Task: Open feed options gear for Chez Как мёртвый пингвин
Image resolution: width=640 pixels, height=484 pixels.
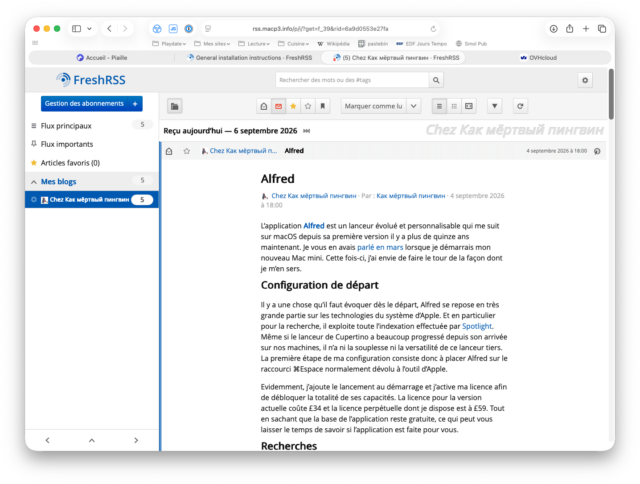Action: (x=34, y=200)
